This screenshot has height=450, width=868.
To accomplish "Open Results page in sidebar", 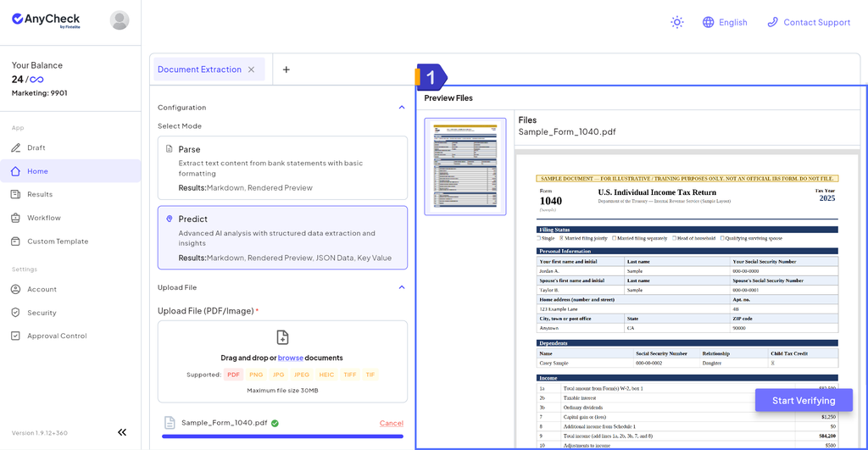I will tap(70, 194).
